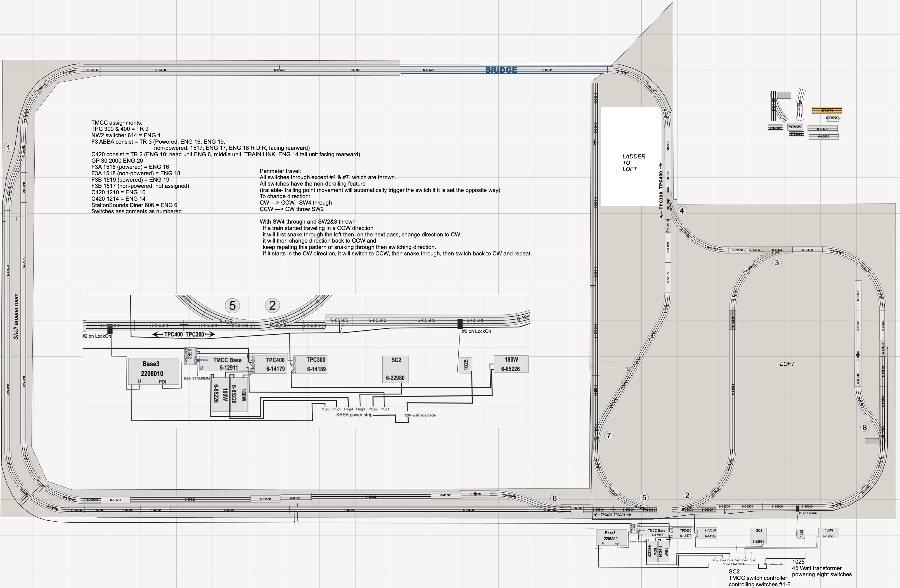
Task: Click the large circled 2 in enlarged inset
Action: click(x=272, y=305)
